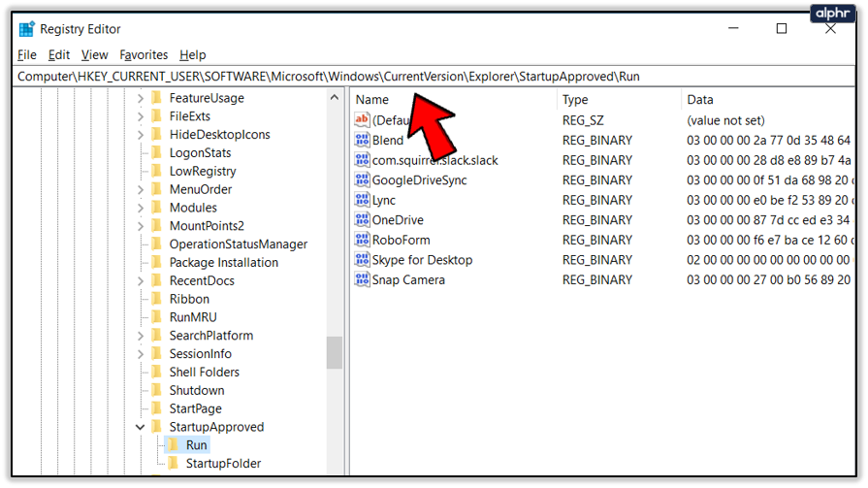Collapse the StartupApproved key
Image resolution: width=868 pixels, height=488 pixels.
point(140,427)
